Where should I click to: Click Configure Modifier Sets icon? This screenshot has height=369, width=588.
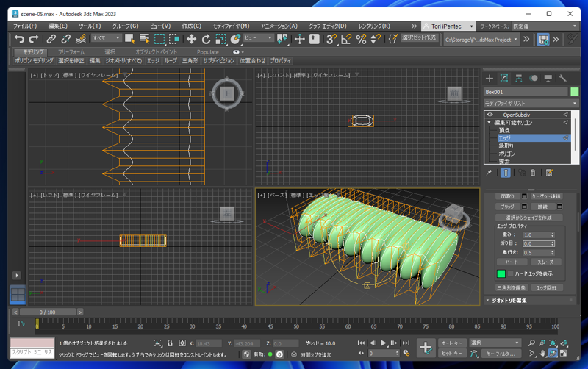(549, 173)
